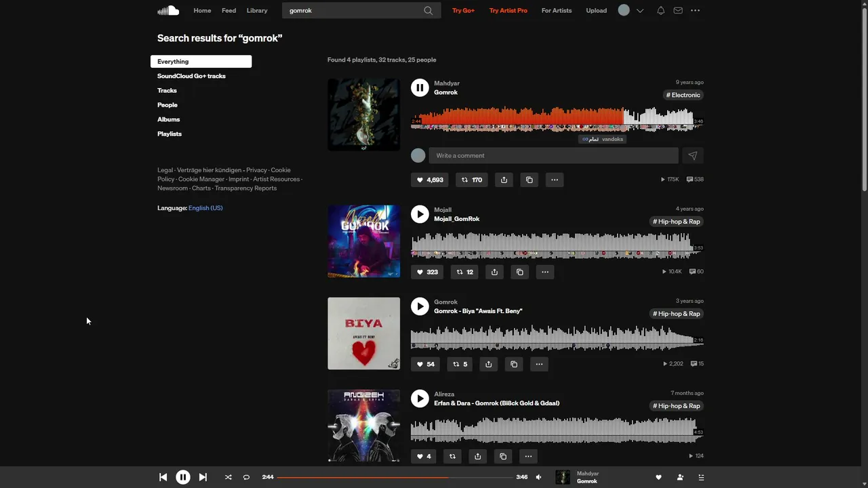Viewport: 868px width, 488px height.
Task: Click the SoundCloud logo
Action: tap(168, 10)
